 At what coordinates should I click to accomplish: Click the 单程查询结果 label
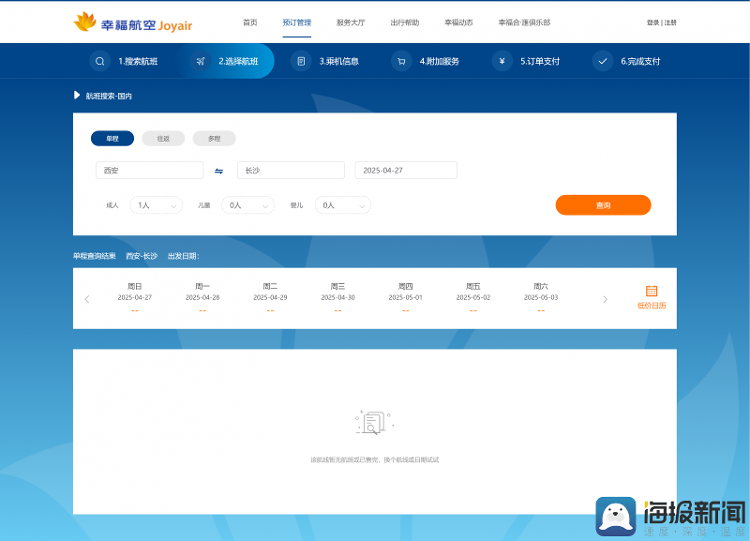tap(94, 256)
